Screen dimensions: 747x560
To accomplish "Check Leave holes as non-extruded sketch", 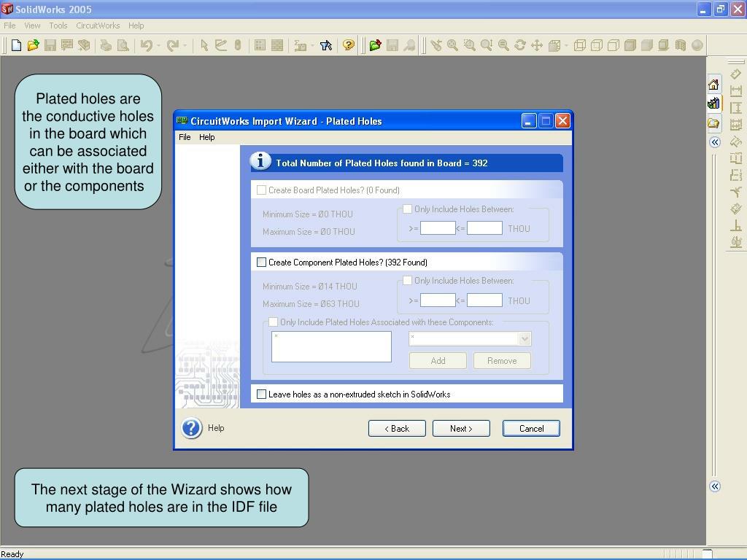I will (262, 394).
